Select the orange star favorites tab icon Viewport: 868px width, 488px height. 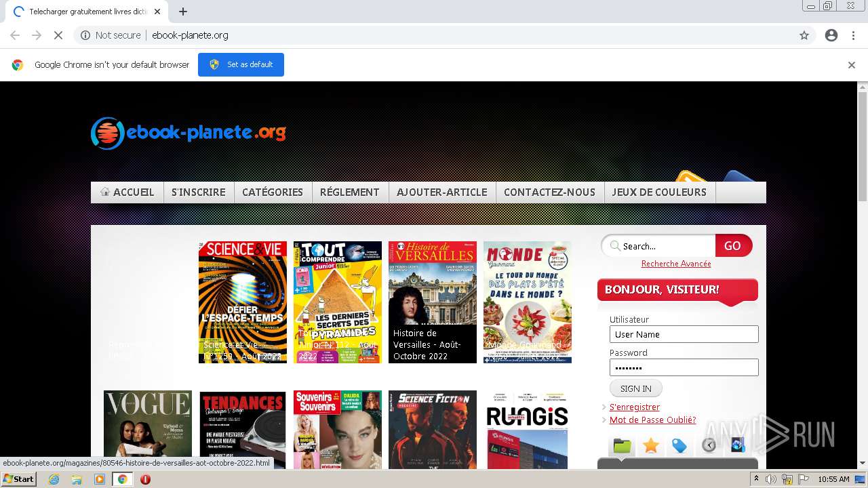pos(651,446)
